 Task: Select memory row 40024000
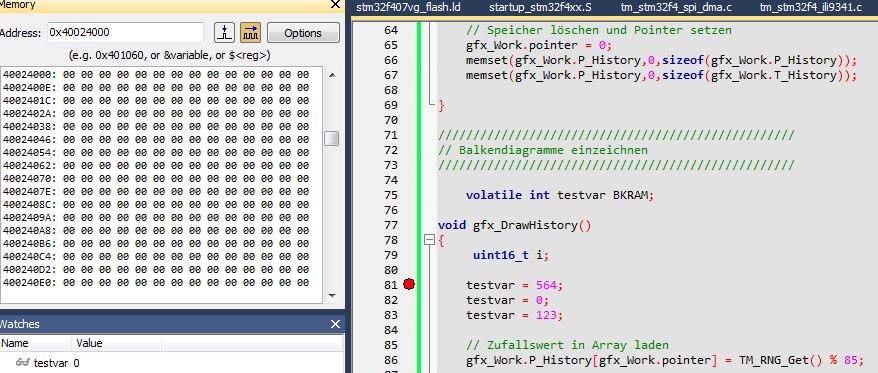(x=156, y=74)
